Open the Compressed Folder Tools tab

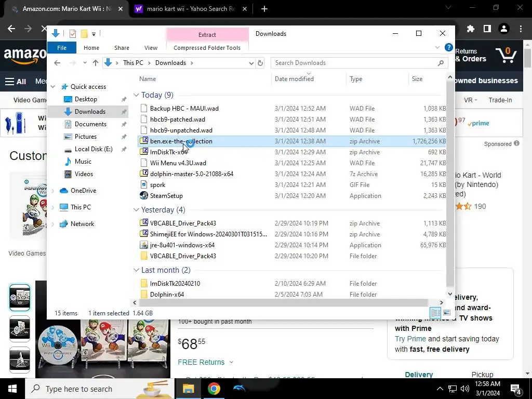pos(207,48)
